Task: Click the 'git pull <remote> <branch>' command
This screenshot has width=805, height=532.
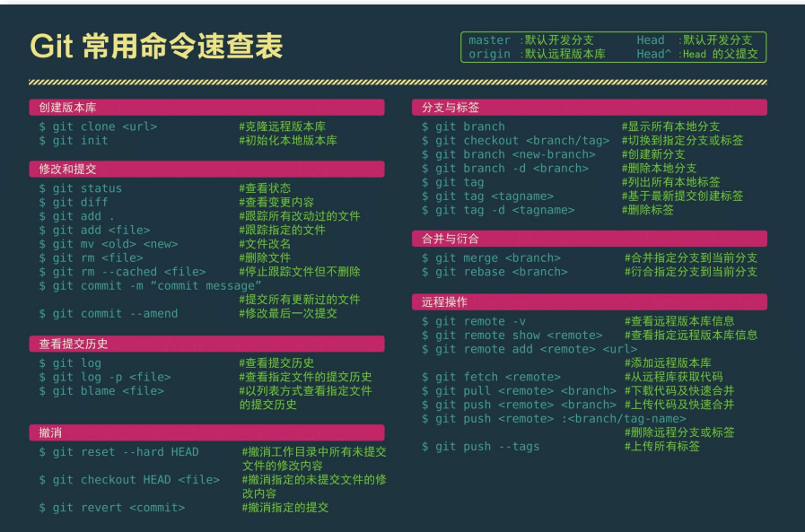Action: coord(519,391)
